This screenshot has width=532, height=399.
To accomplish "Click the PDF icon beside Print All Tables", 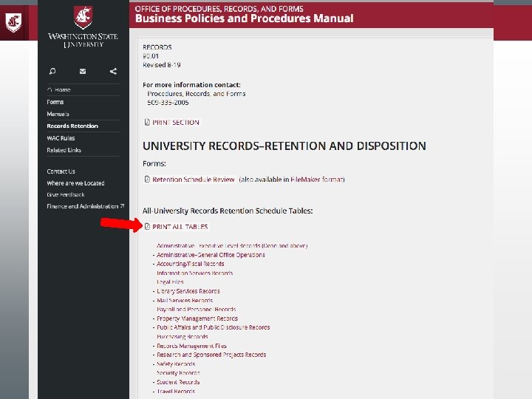I will 147,226.
